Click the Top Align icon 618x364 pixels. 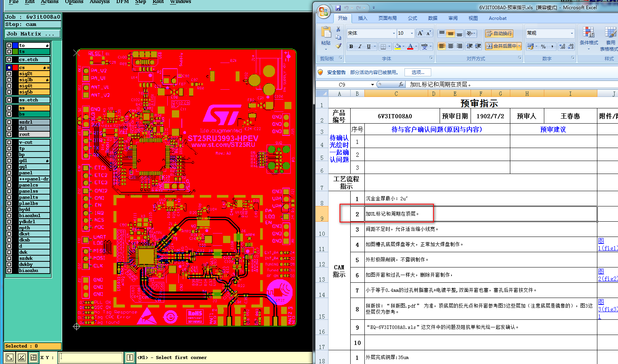[x=442, y=34]
